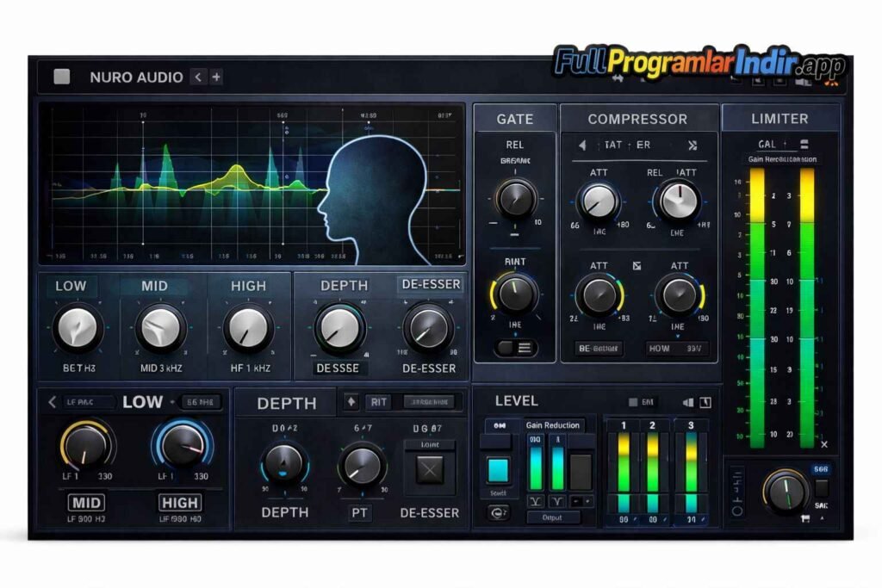The image size is (882, 588).
Task: Select the De-Esser cross icon
Action: coord(431,469)
